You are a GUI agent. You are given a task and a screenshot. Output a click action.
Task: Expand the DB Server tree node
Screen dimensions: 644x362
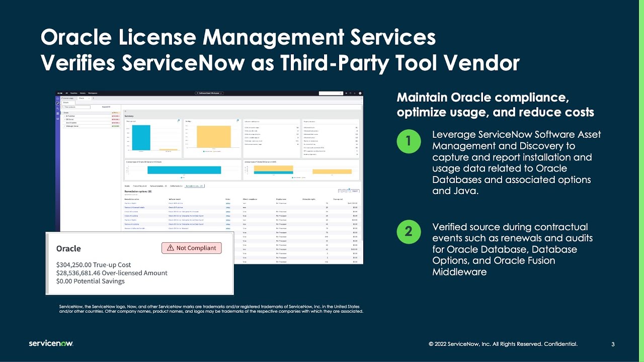[x=64, y=119]
